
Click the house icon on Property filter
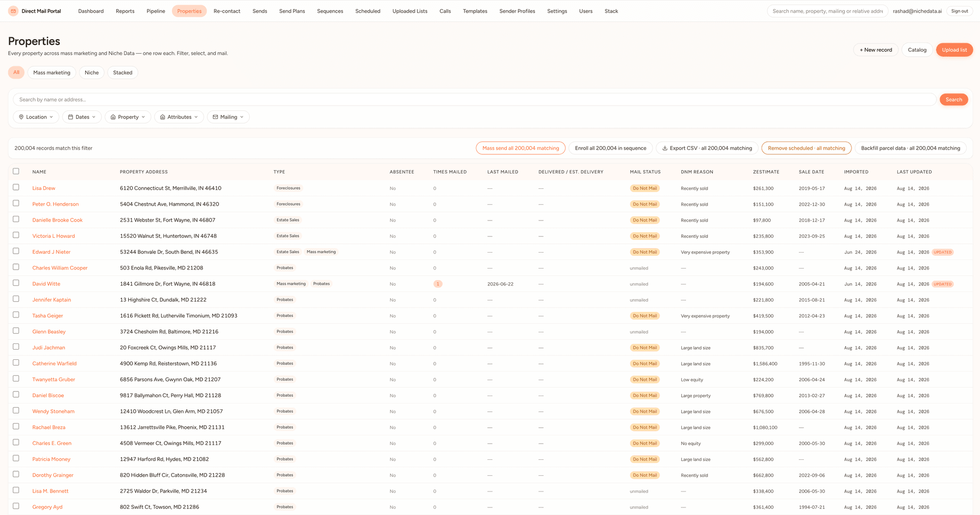(113, 117)
